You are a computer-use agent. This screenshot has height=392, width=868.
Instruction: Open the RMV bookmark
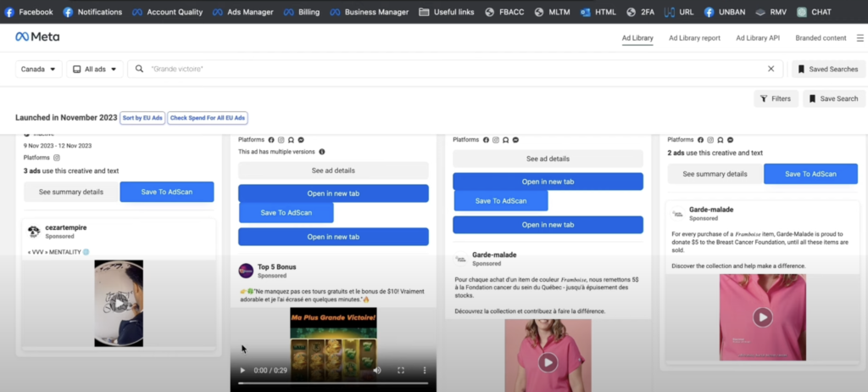point(771,12)
